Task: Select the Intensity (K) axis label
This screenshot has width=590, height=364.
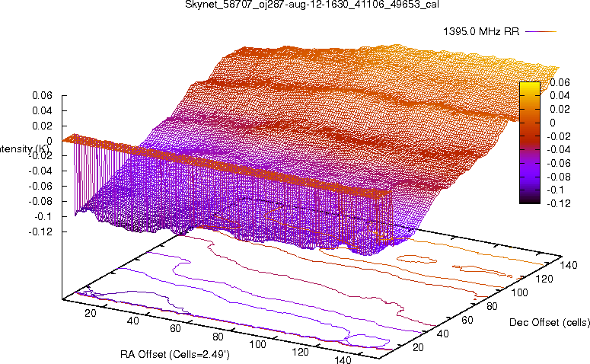Action: click(24, 149)
